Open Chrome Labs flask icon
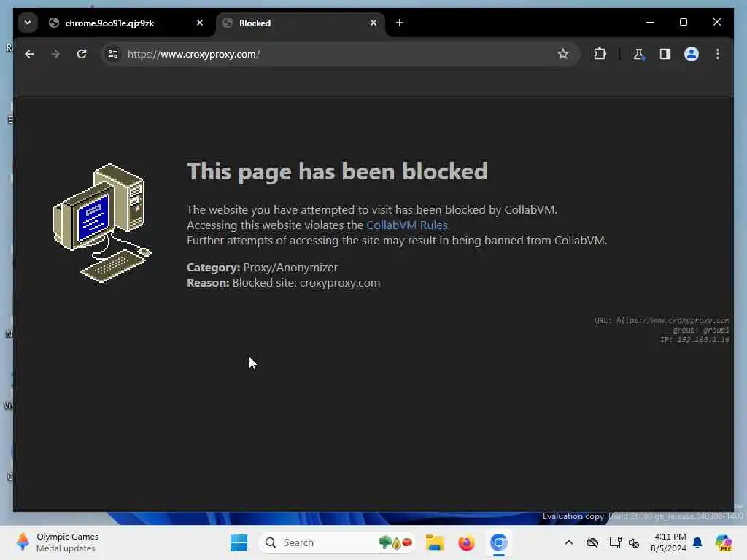 click(638, 54)
